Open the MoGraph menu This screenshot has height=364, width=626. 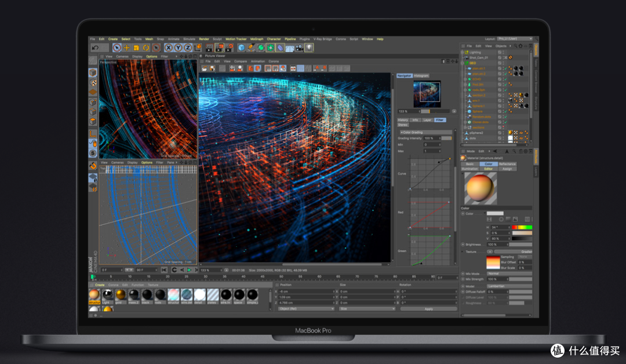pos(257,39)
